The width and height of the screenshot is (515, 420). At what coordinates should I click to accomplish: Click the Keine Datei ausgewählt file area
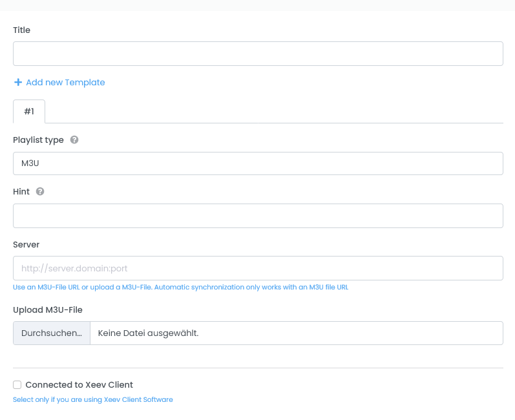click(x=296, y=333)
